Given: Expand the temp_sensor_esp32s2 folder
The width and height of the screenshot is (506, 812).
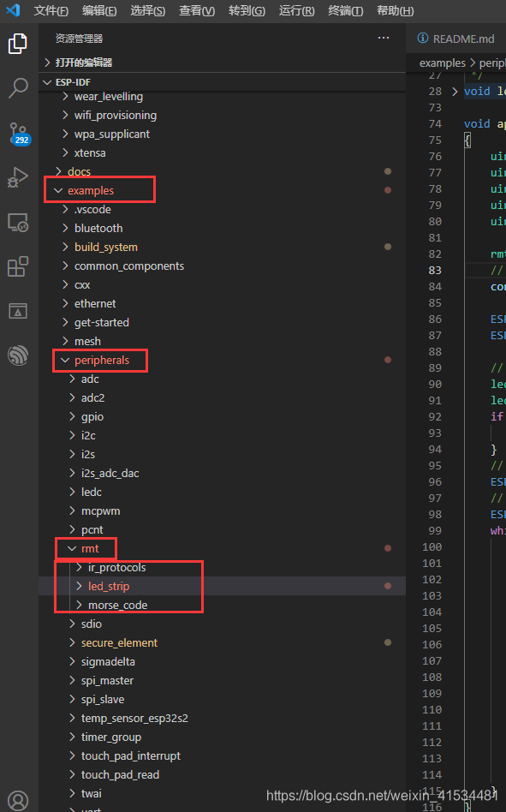Looking at the screenshot, I should point(223,719).
